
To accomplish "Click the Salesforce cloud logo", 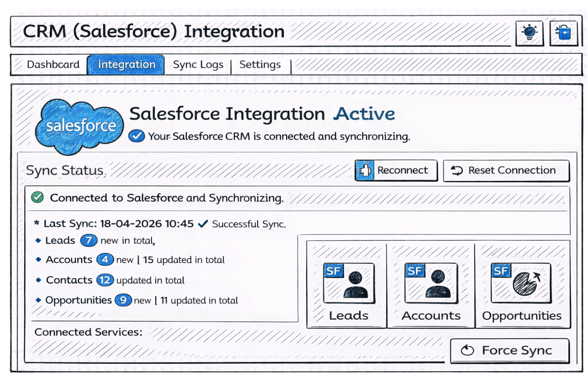I will click(x=79, y=126).
